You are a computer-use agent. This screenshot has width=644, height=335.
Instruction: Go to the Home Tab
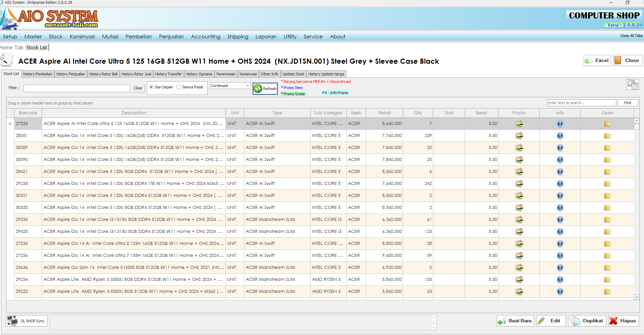pyautogui.click(x=12, y=48)
